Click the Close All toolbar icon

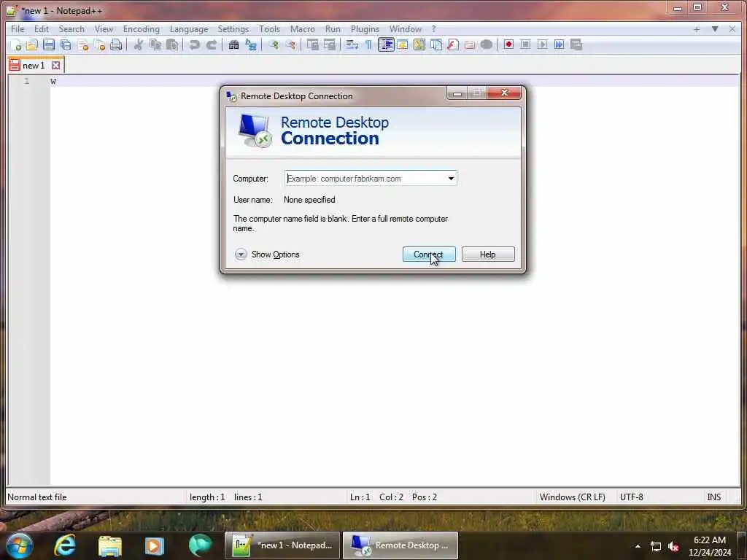[x=99, y=44]
